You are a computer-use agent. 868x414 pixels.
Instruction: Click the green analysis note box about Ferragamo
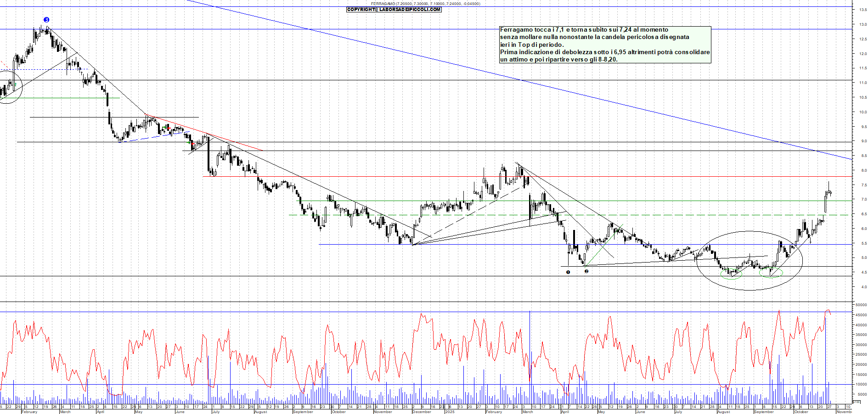604,45
